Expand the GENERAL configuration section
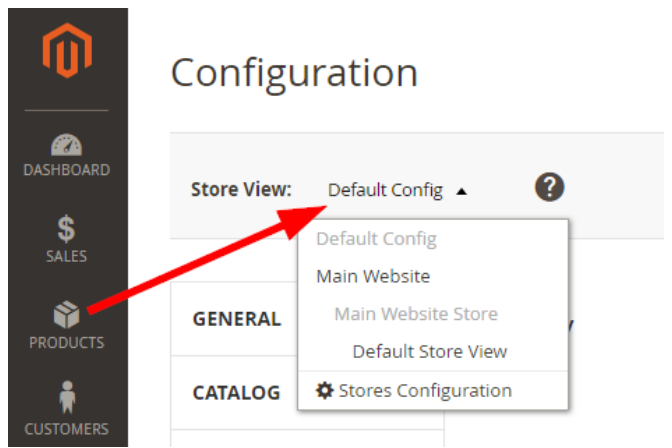The image size is (672, 448). 236,319
